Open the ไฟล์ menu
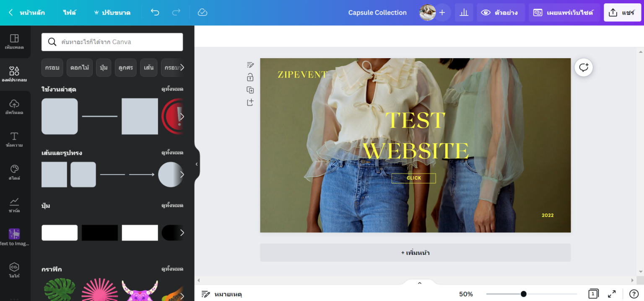 [x=70, y=13]
